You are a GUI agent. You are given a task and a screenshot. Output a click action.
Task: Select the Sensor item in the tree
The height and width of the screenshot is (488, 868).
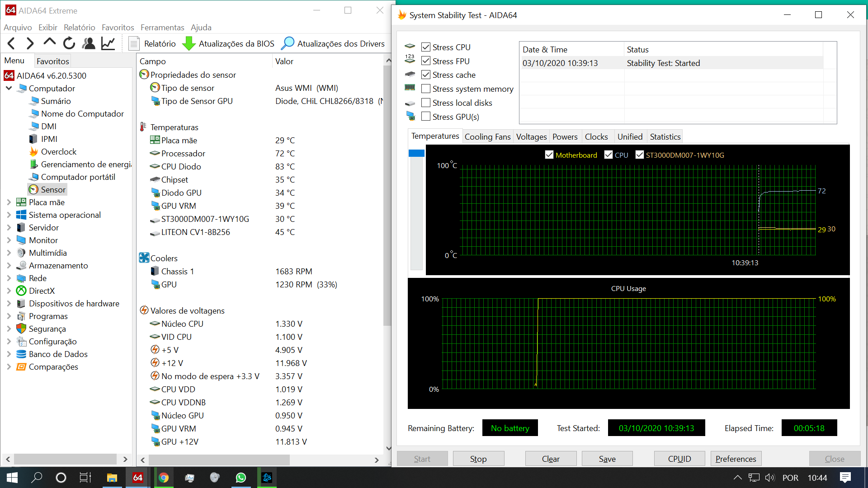point(47,190)
